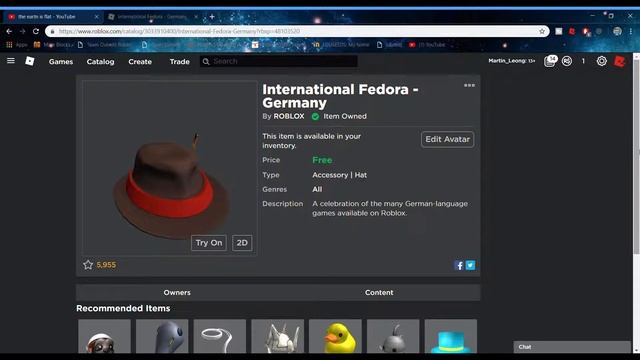Click the Chrome profile avatar icon
This screenshot has height=360, width=640.
coord(617,31)
